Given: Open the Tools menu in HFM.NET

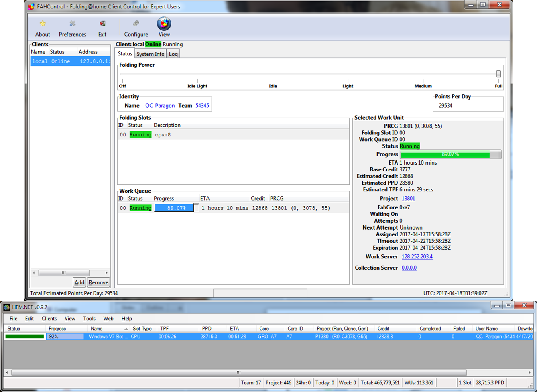Looking at the screenshot, I should click(89, 318).
